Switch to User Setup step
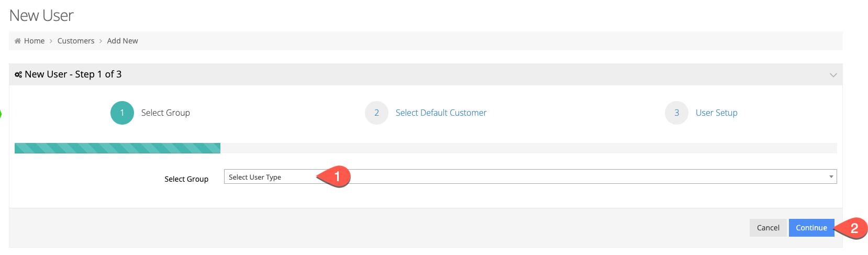The height and width of the screenshot is (255, 868). point(716,113)
